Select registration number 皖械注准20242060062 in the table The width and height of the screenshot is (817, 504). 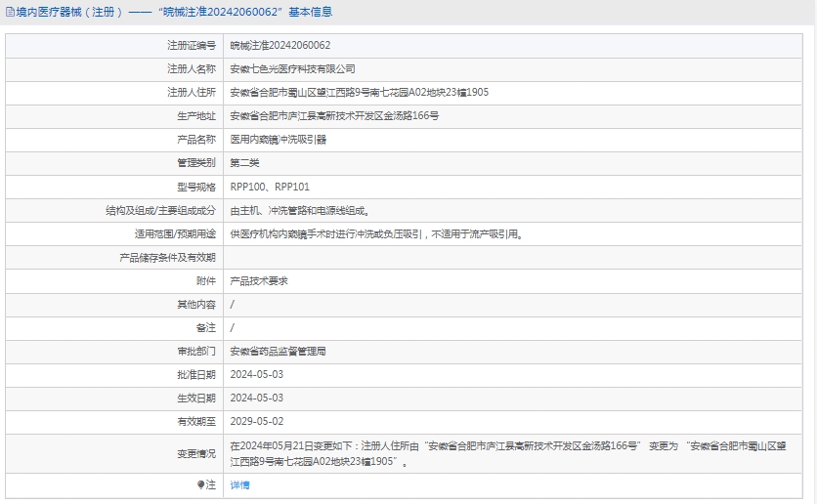(279, 46)
